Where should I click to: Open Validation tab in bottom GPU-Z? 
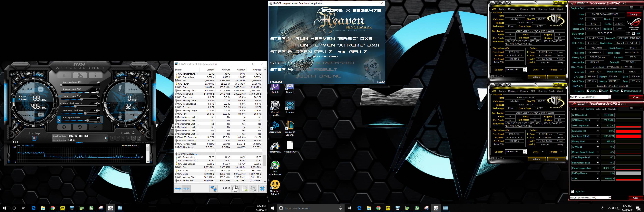[x=612, y=109]
